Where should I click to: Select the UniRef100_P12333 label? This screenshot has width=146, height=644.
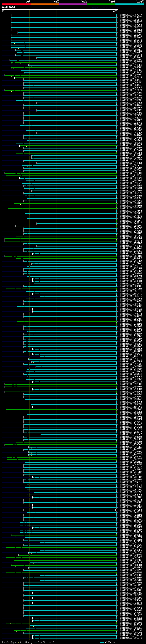click(x=131, y=364)
